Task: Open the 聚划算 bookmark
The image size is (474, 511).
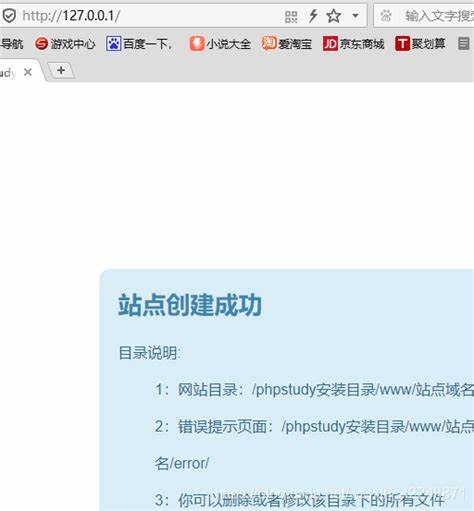Action: pyautogui.click(x=420, y=44)
